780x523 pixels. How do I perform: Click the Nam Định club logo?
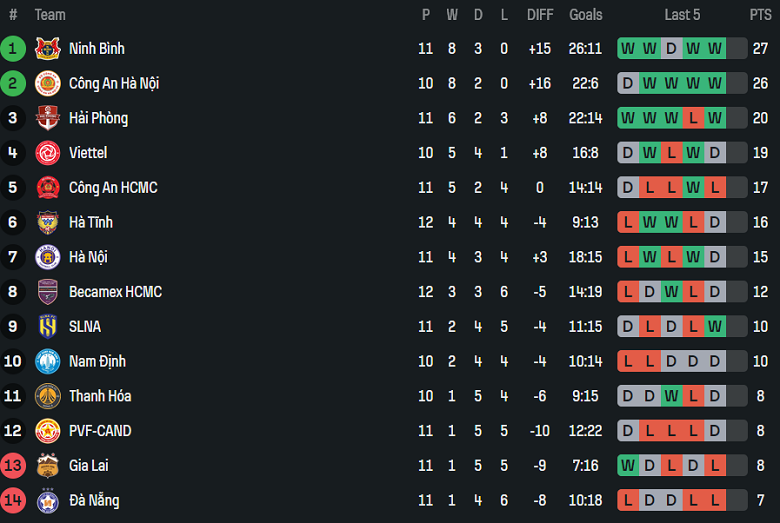pyautogui.click(x=47, y=361)
